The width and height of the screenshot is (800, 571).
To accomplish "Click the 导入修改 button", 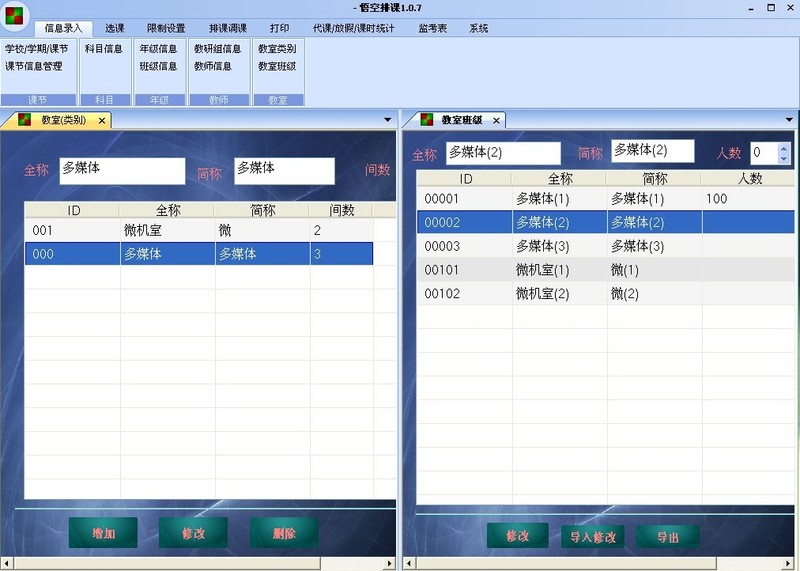I will (x=593, y=536).
